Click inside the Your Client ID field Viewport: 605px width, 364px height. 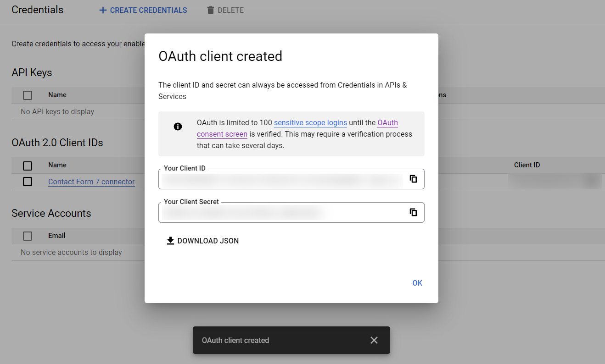(275, 179)
